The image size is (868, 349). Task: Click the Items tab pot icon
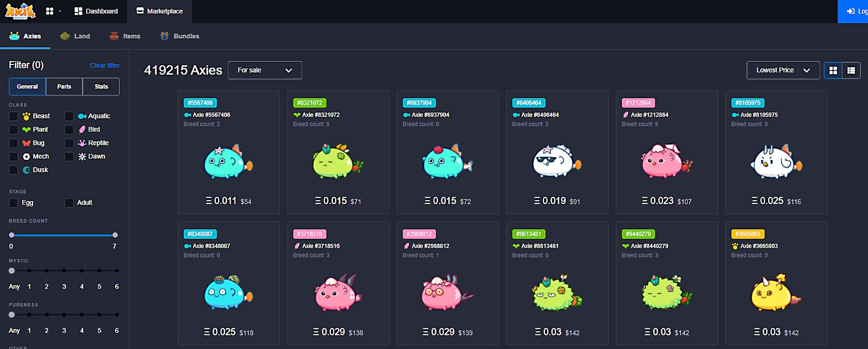point(114,36)
